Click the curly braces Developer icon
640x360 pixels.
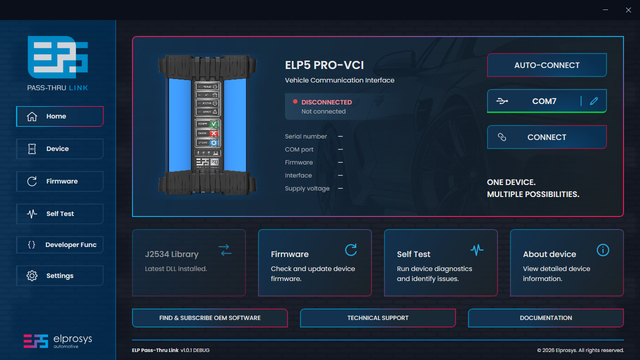[31, 244]
